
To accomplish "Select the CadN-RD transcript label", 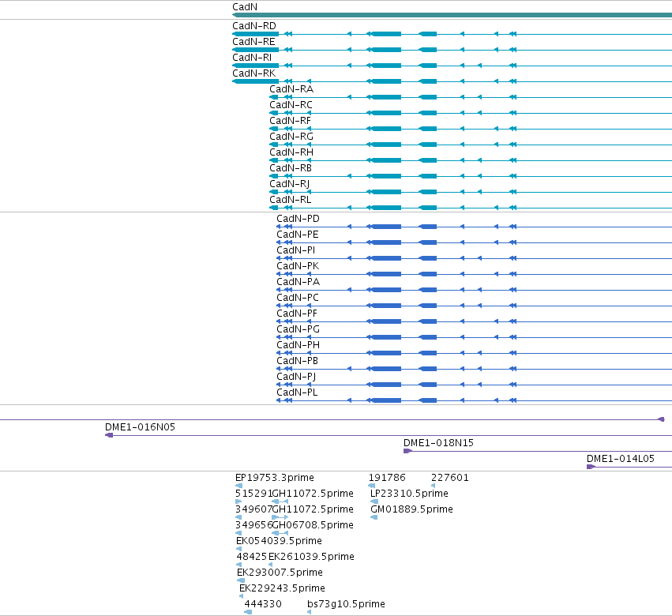I will [254, 26].
